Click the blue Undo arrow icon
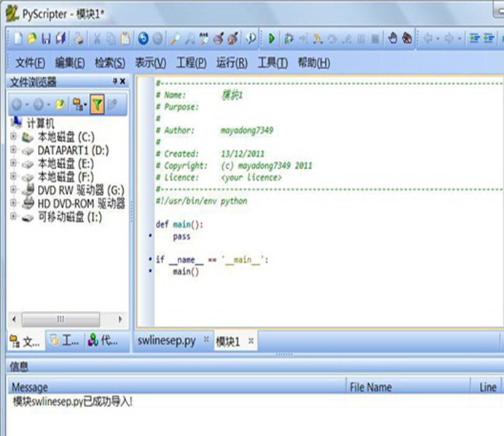 click(143, 39)
